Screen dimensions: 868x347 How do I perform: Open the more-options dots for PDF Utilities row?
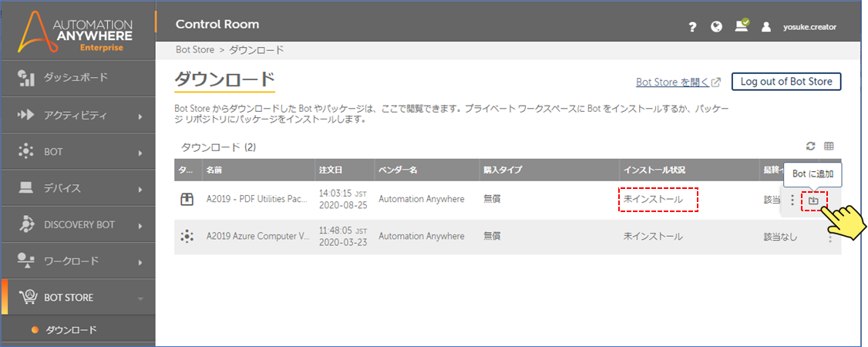pyautogui.click(x=792, y=200)
